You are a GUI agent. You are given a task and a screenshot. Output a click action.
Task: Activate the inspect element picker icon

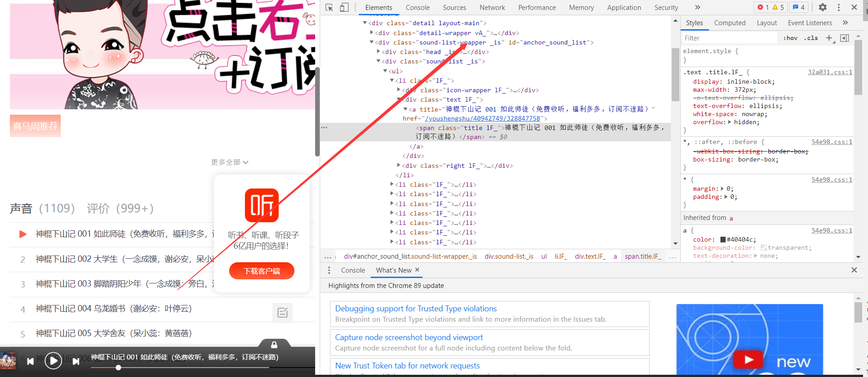329,7
